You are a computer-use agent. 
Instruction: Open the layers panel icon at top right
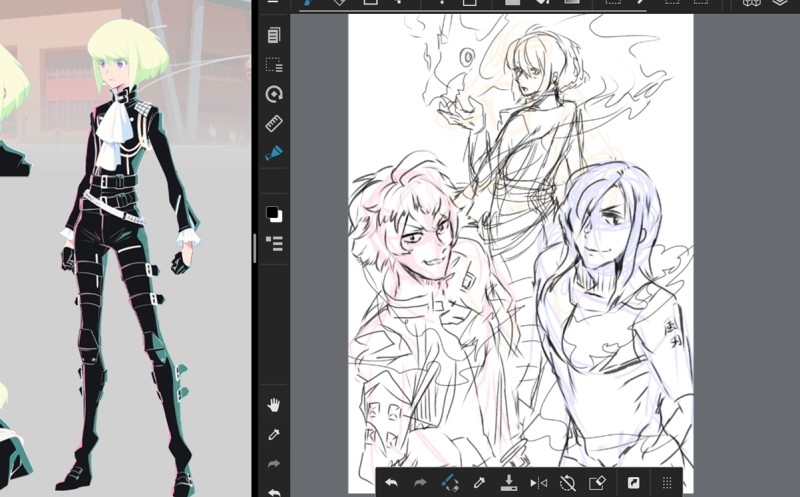(779, 3)
